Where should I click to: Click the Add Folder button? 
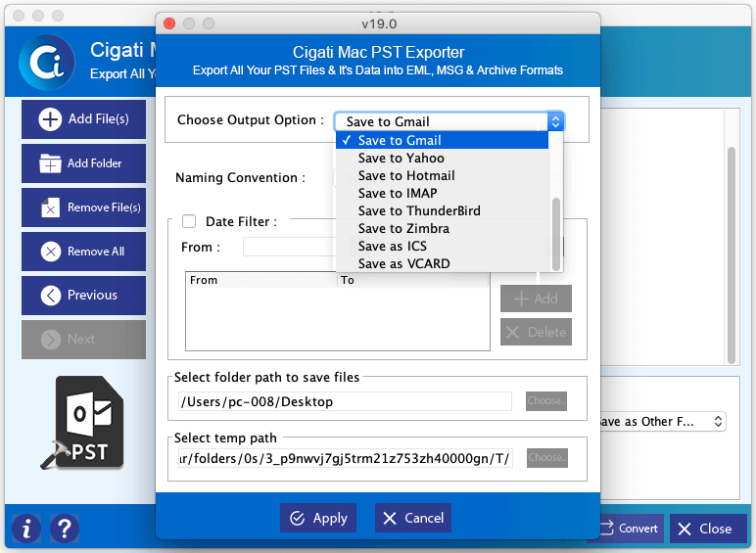pos(83,163)
